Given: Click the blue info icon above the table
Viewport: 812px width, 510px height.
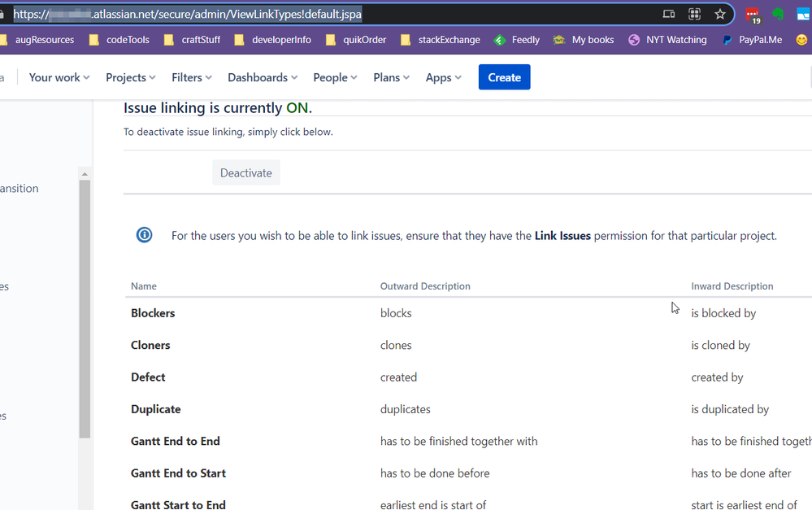Looking at the screenshot, I should coord(144,235).
